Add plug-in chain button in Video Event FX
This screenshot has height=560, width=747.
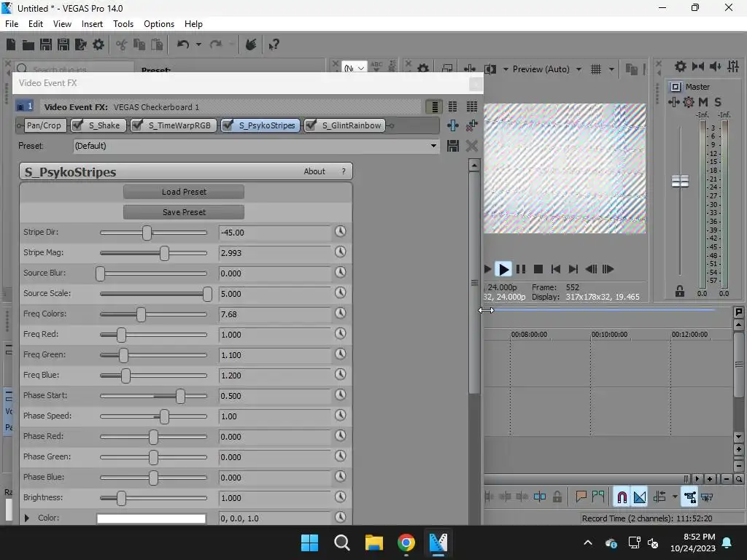(452, 125)
